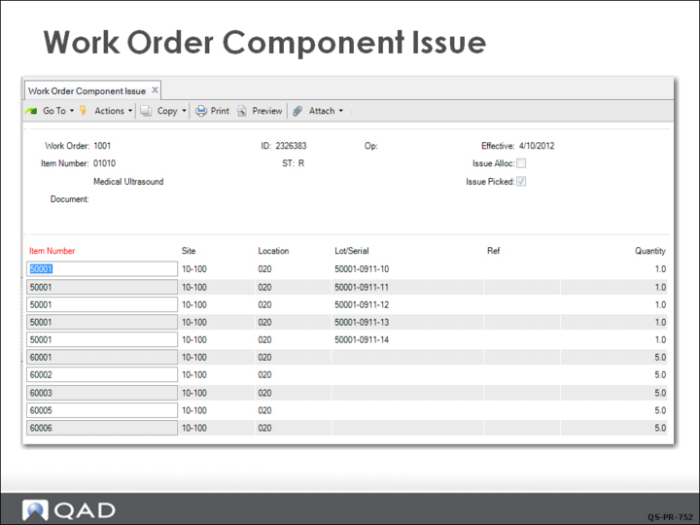Open the Go To dropdown arrow
The height and width of the screenshot is (525, 700).
coord(71,111)
